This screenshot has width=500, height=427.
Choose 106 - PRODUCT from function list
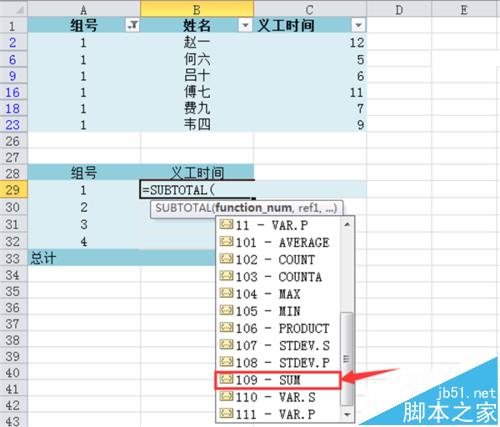coord(278,328)
